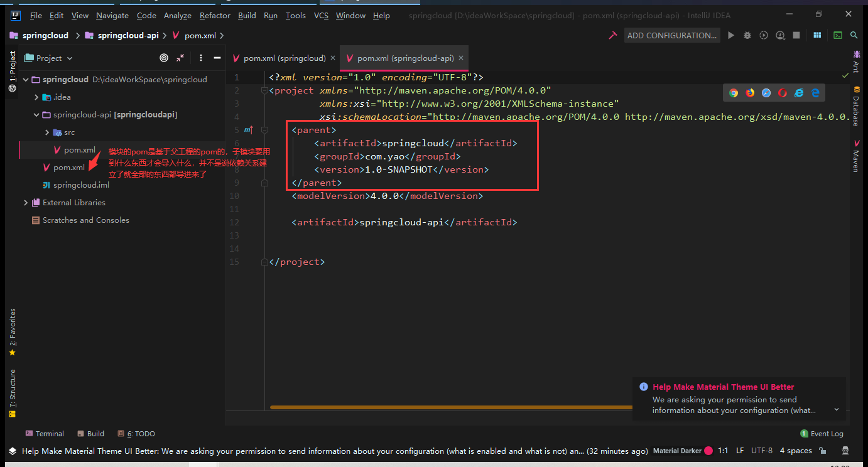Image resolution: width=868 pixels, height=467 pixels.
Task: Open Search Everywhere magnifier icon
Action: (854, 36)
